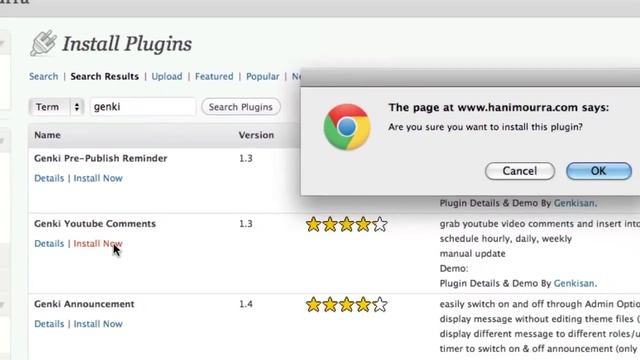This screenshot has width=640, height=360.
Task: Sort by the Name column header
Action: 47,135
